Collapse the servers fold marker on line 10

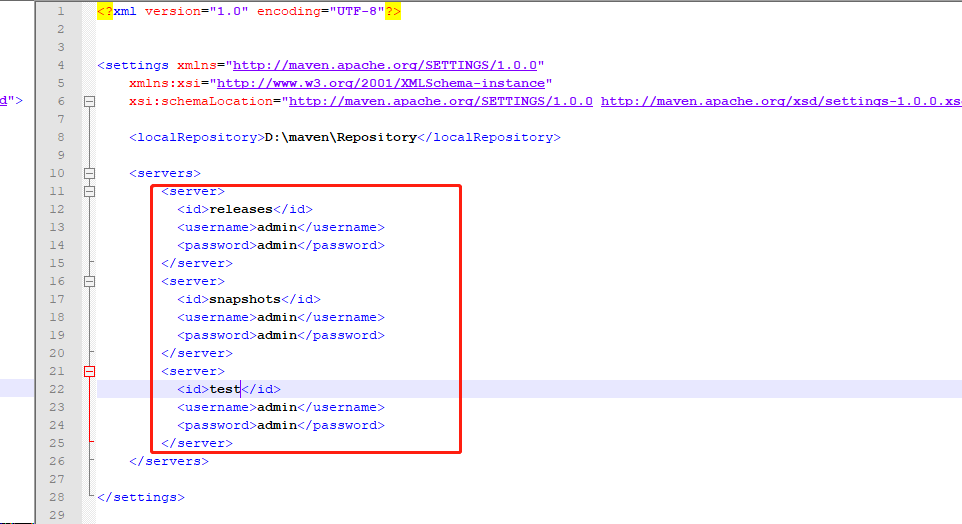coord(90,174)
